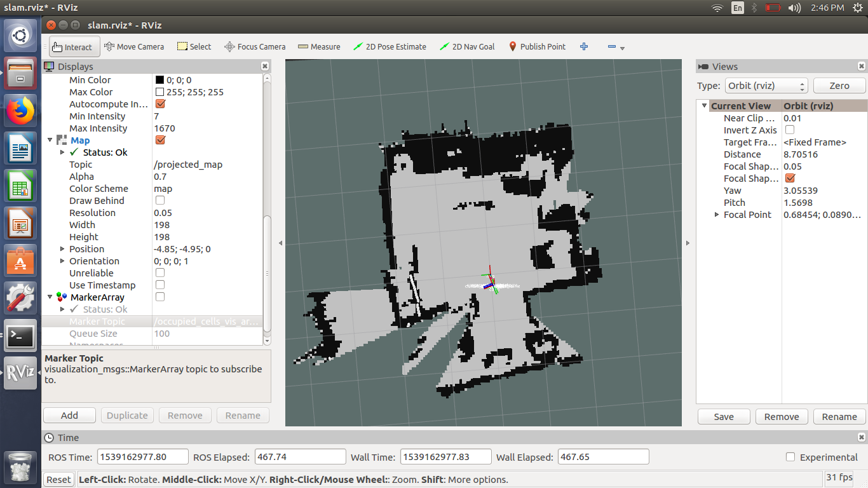
Task: Click the Zero view button
Action: 839,86
